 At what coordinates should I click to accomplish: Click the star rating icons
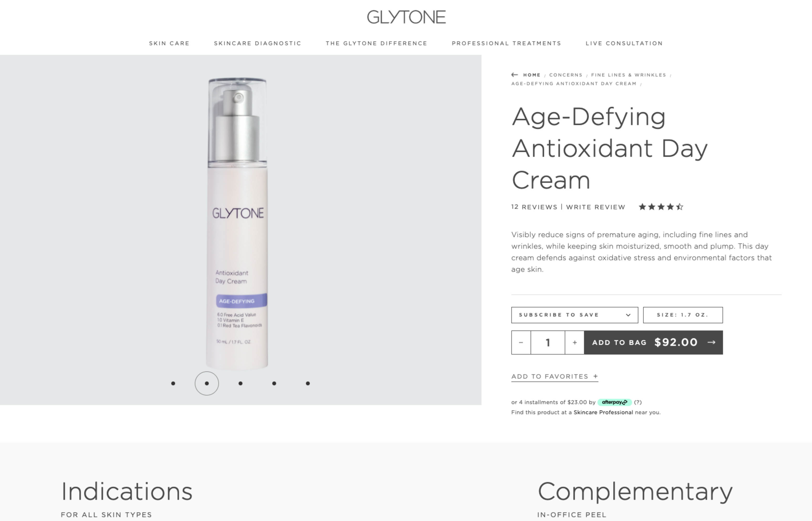point(661,207)
